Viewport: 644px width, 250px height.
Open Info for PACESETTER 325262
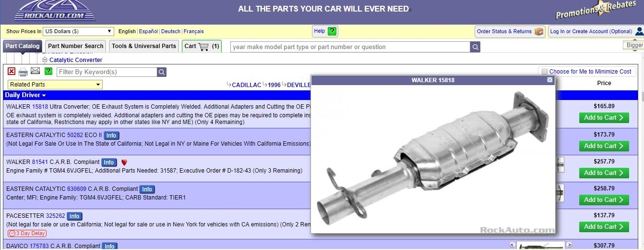tap(74, 216)
